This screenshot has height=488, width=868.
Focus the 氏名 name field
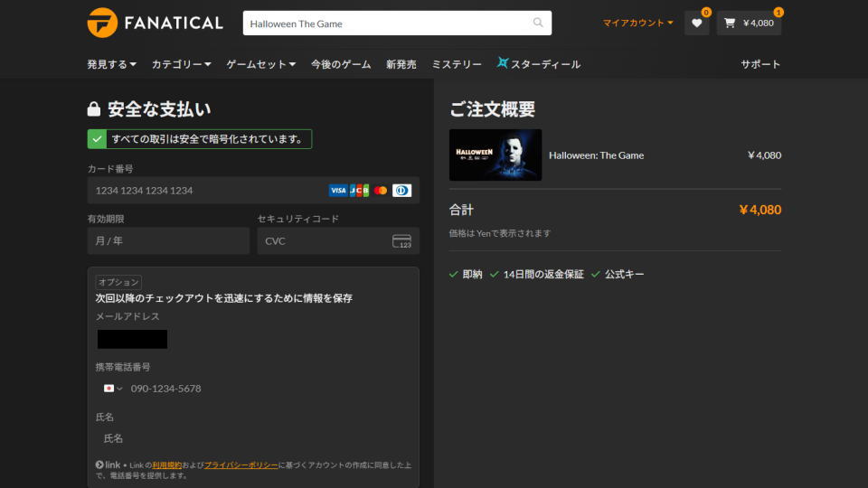(x=253, y=438)
